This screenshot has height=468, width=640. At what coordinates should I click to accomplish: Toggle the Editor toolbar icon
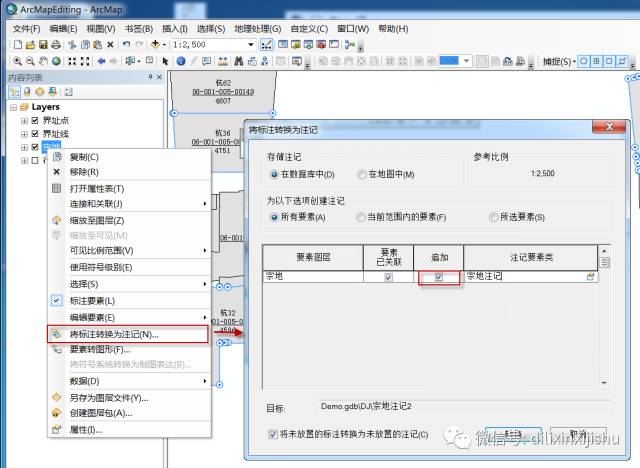(x=267, y=44)
